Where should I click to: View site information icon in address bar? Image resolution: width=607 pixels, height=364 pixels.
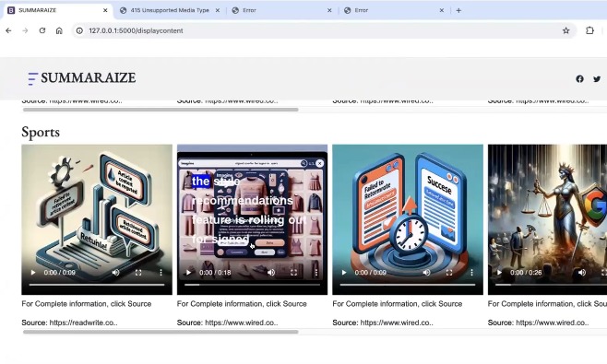point(79,30)
